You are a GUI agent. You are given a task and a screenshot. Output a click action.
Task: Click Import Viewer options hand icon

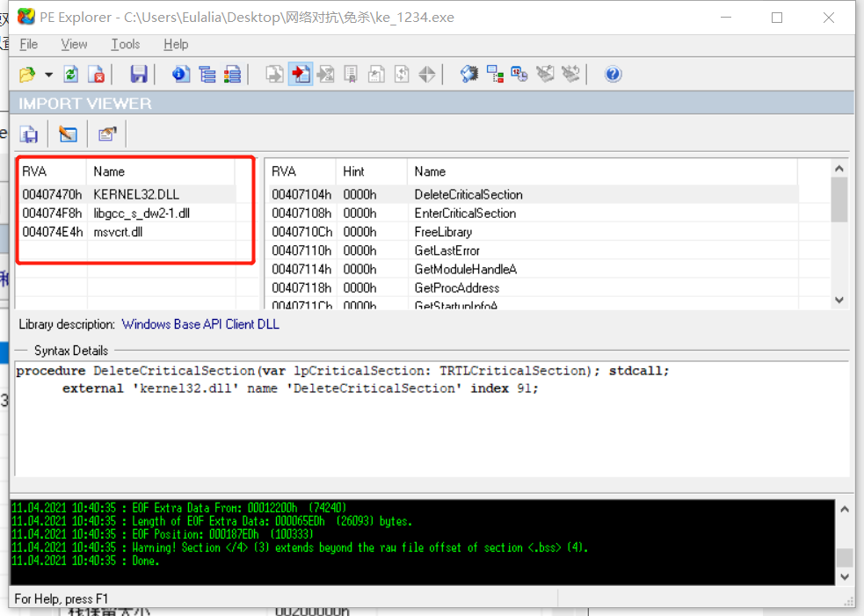107,134
